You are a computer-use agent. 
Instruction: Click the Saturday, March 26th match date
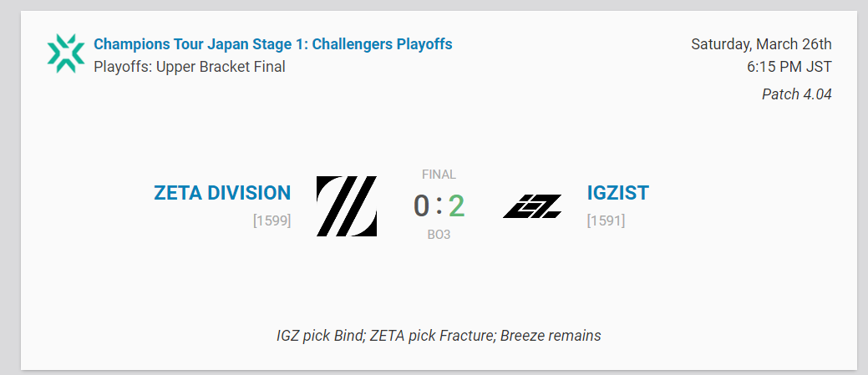761,44
